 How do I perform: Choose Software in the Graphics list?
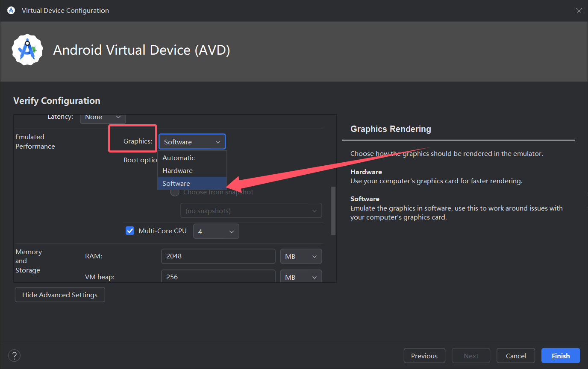192,183
